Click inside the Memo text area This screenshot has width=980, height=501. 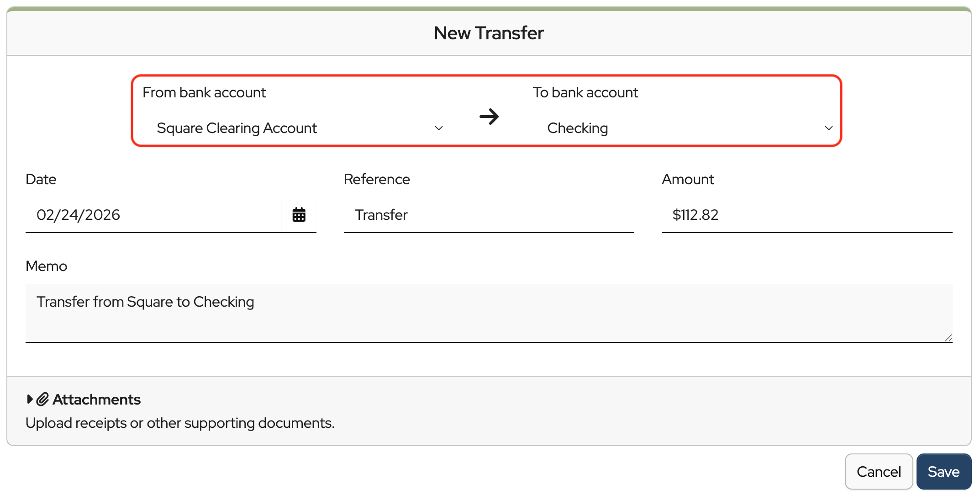pos(489,313)
